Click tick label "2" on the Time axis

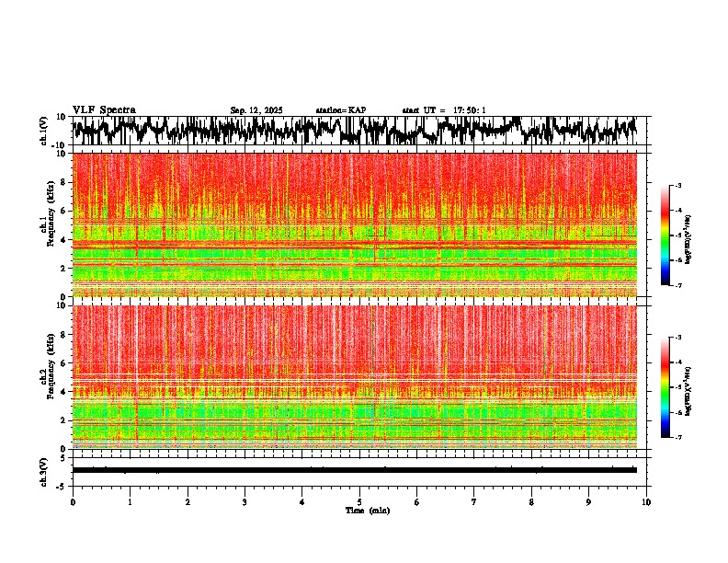tap(188, 502)
